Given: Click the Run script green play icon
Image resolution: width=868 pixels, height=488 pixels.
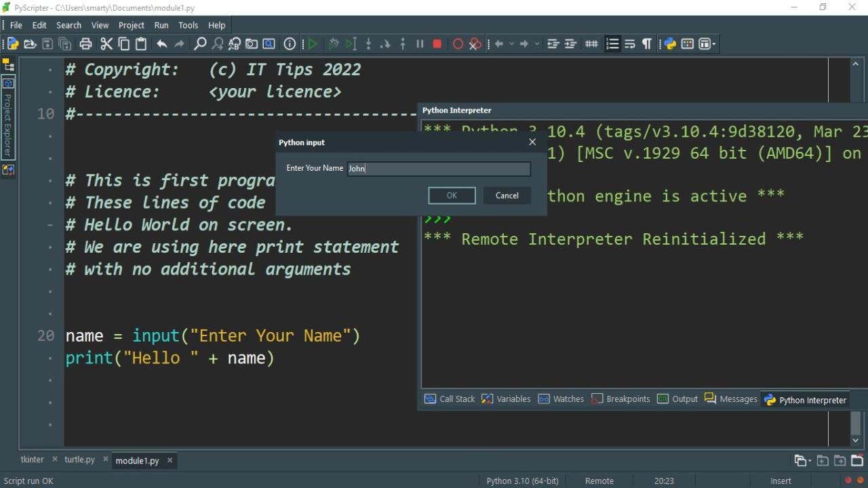Looking at the screenshot, I should (313, 44).
